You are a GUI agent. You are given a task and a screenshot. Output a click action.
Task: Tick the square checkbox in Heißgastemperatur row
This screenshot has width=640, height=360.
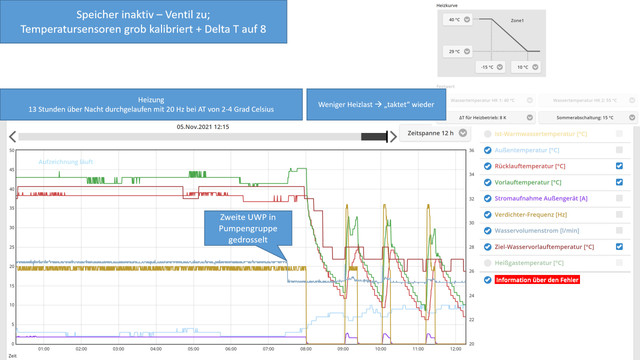pyautogui.click(x=619, y=262)
